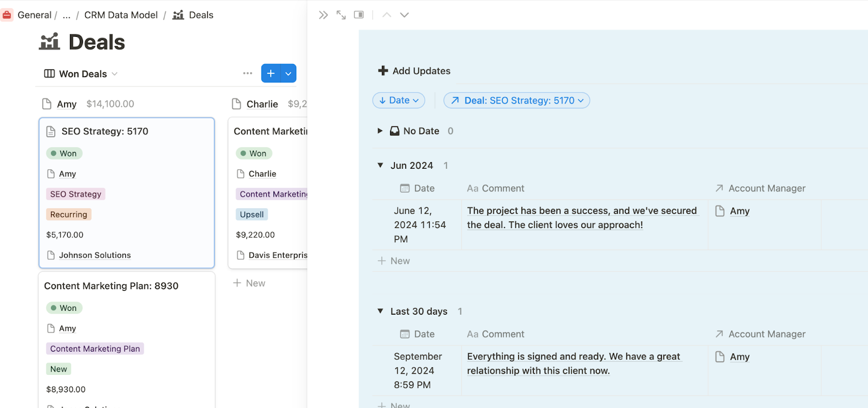Screen dimensions: 868x408
Task: Open the three-dot view options menu
Action: [248, 73]
